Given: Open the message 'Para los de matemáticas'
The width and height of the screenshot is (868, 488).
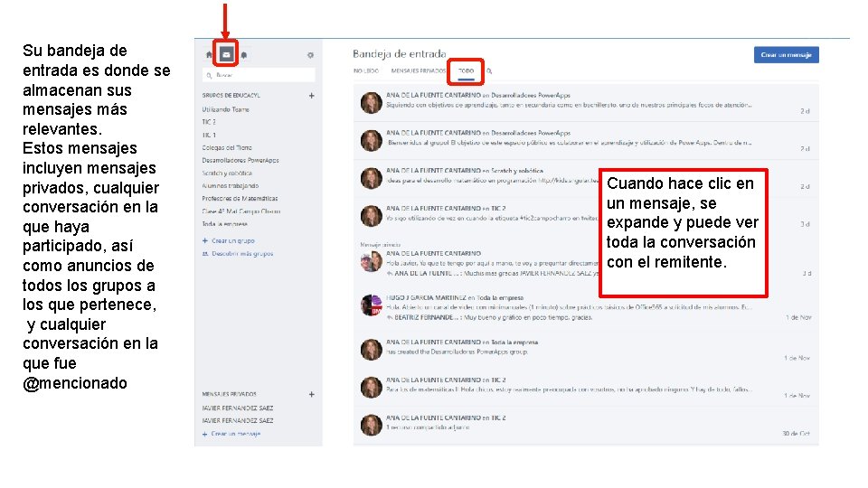Looking at the screenshot, I should point(586,388).
